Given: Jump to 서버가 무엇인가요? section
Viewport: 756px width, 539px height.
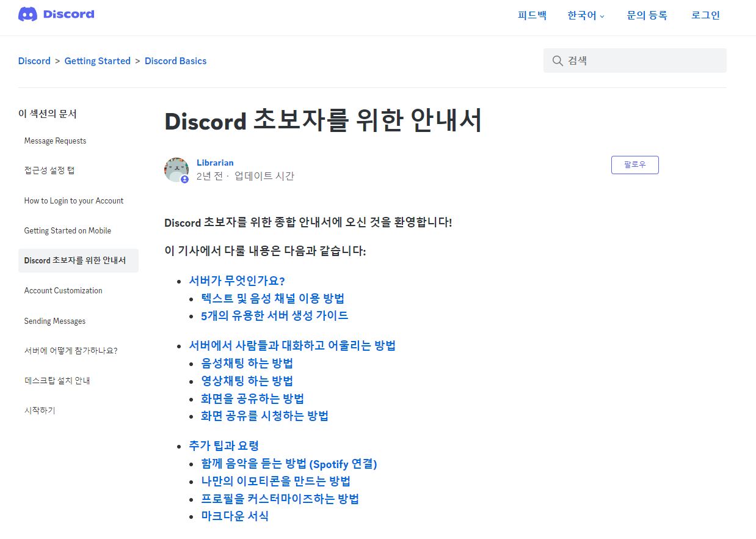Looking at the screenshot, I should click(237, 281).
